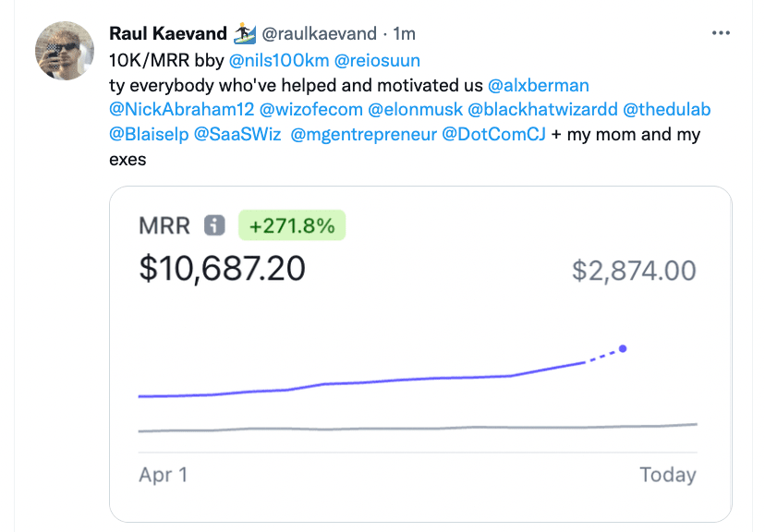Click the 1m tweet timestamp
Viewport: 765px width, 532px height.
404,34
